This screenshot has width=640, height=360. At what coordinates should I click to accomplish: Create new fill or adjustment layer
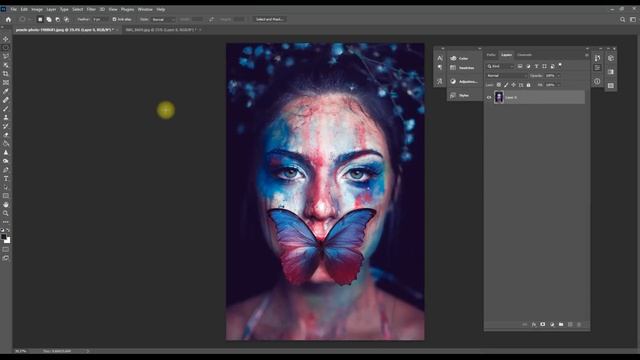tap(552, 324)
